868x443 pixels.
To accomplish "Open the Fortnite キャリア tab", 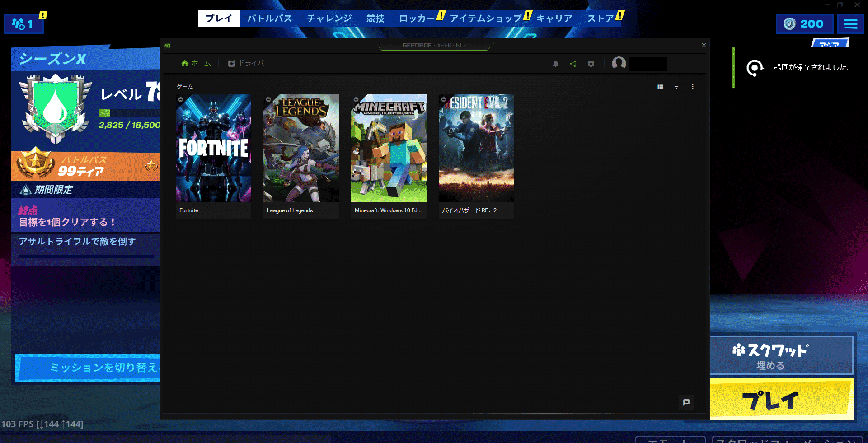I will [x=554, y=19].
